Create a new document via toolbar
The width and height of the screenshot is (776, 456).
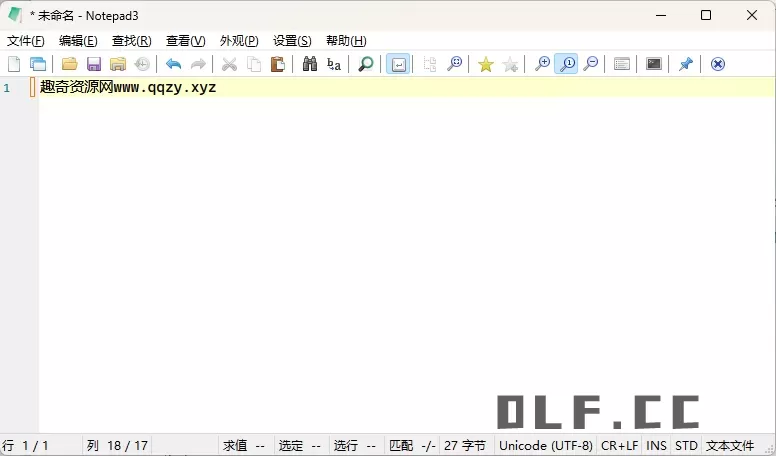pyautogui.click(x=14, y=64)
